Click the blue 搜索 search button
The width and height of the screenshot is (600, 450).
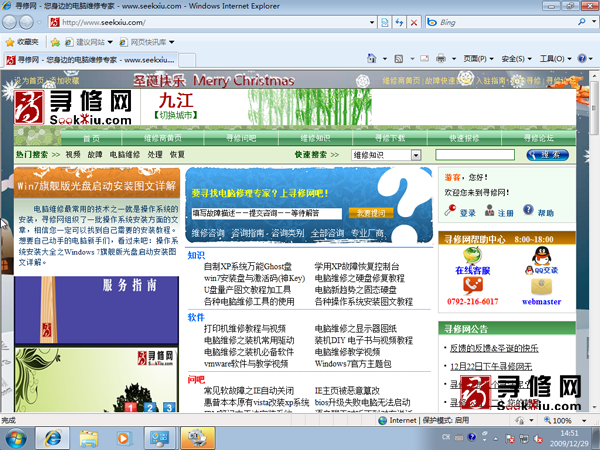pos(547,155)
